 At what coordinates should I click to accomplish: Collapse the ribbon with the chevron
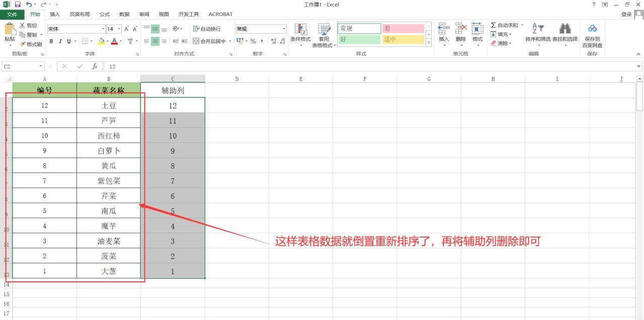click(x=638, y=54)
